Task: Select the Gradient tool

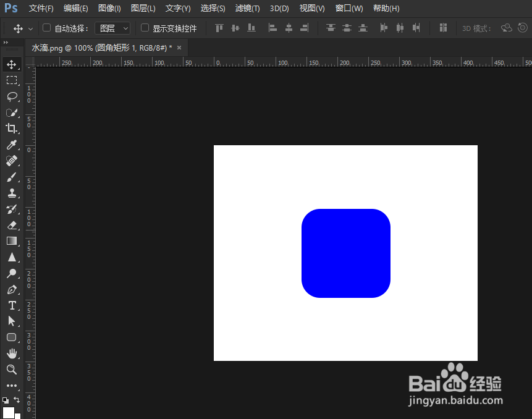Action: (12, 241)
